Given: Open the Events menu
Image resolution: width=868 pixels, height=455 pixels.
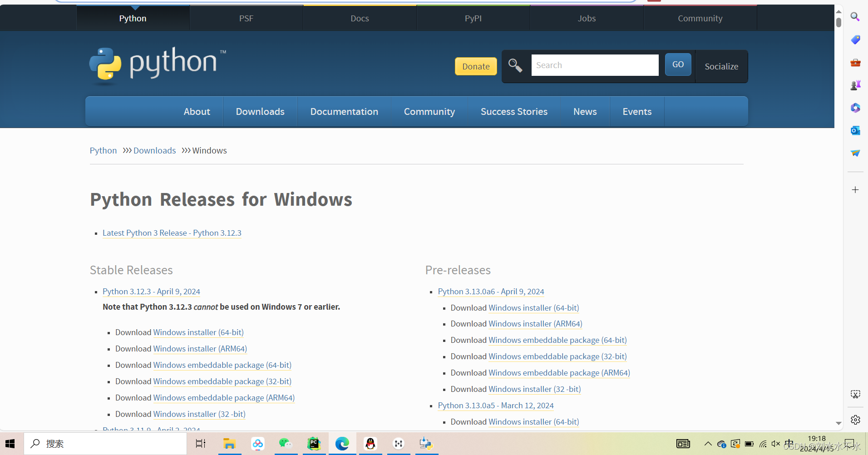Looking at the screenshot, I should pyautogui.click(x=637, y=112).
